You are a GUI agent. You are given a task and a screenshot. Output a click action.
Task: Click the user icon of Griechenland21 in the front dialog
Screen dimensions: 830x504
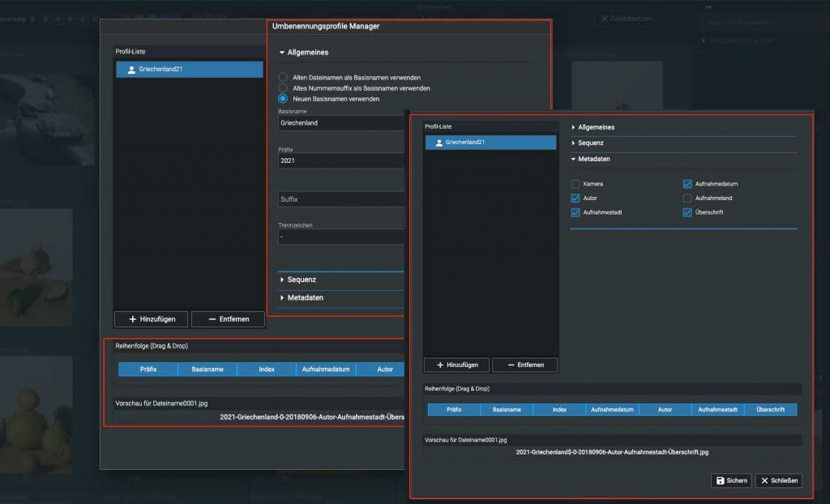point(439,143)
